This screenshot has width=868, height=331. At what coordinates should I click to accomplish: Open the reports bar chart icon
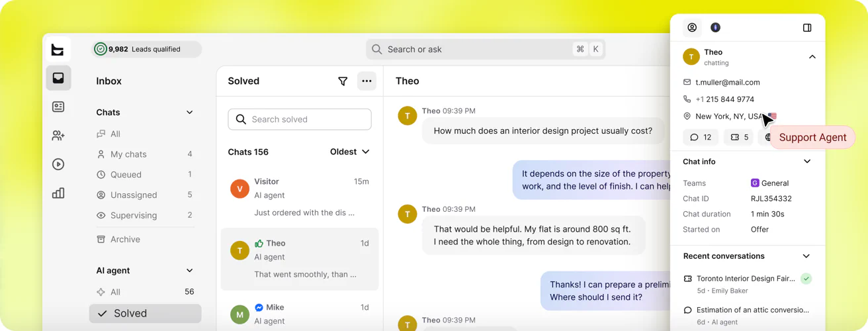tap(58, 193)
